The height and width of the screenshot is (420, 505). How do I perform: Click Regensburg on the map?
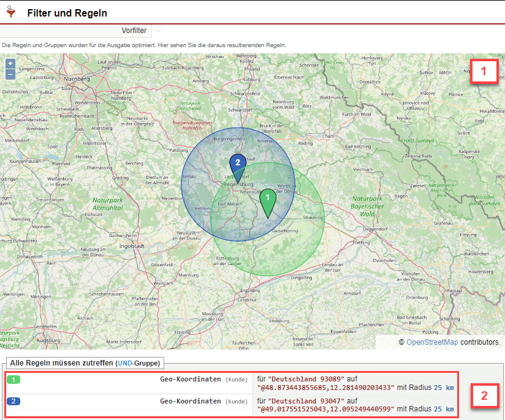[x=238, y=184]
